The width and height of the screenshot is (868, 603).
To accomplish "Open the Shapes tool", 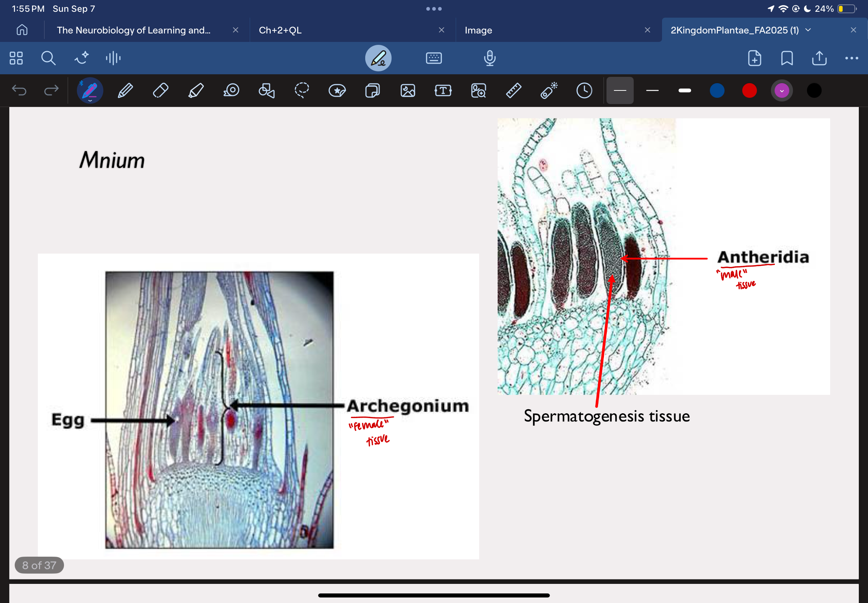I will (x=266, y=91).
